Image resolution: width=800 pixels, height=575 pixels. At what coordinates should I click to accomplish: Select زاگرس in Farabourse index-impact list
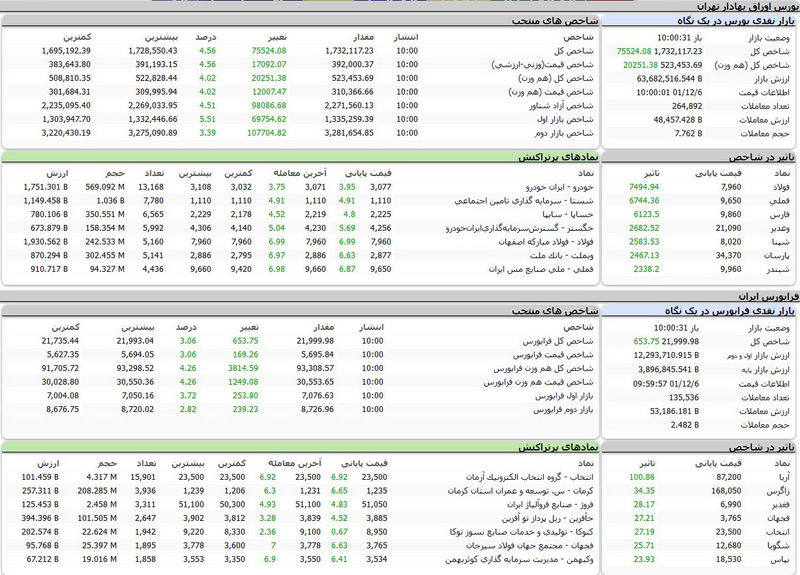[778, 491]
